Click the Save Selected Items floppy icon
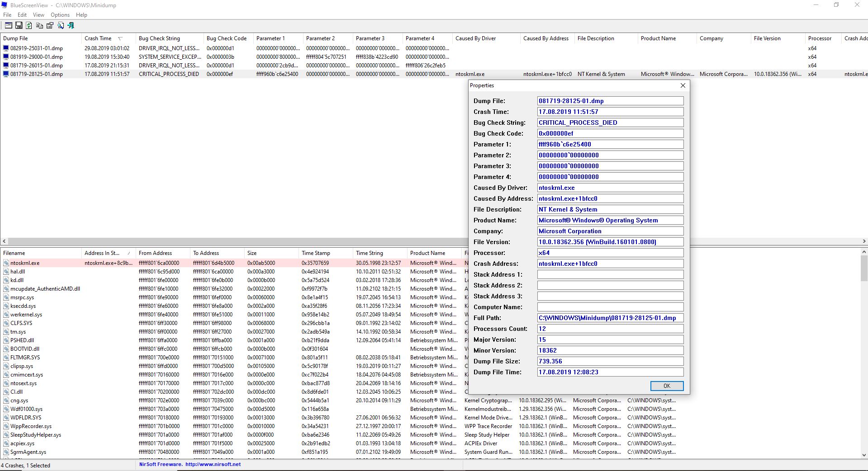Screen dimensions: 868x471 click(19, 26)
